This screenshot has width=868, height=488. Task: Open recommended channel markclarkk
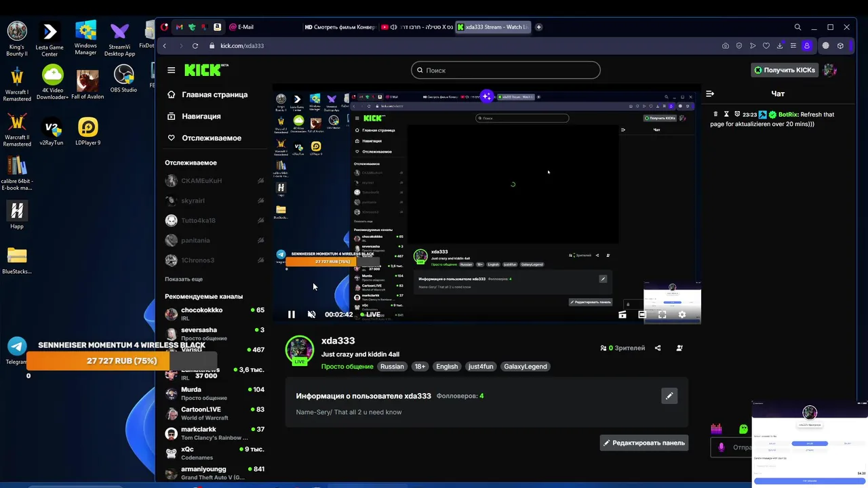[x=214, y=432]
